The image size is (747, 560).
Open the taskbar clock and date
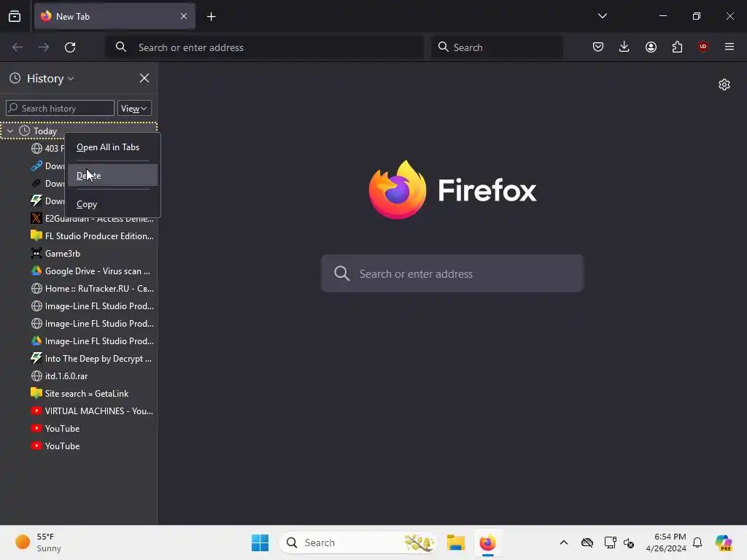pyautogui.click(x=666, y=542)
